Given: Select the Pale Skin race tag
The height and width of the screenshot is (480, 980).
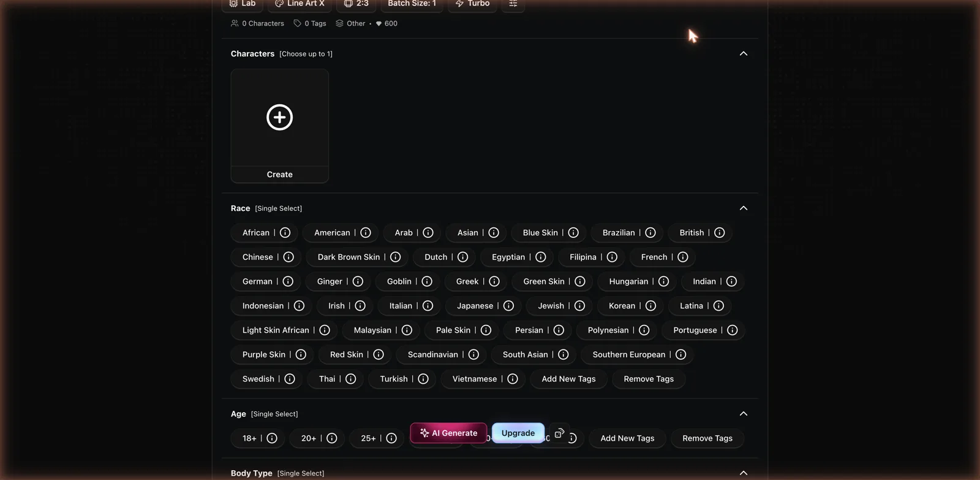Looking at the screenshot, I should click(453, 330).
